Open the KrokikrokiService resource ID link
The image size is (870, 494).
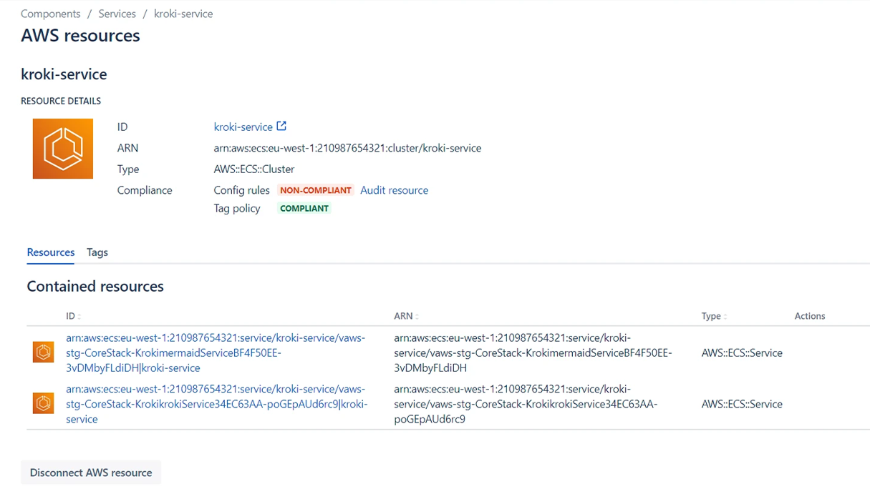click(216, 404)
